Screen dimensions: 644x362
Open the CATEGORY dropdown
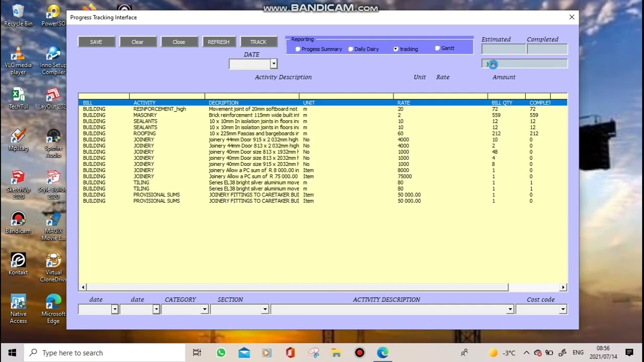(x=205, y=309)
